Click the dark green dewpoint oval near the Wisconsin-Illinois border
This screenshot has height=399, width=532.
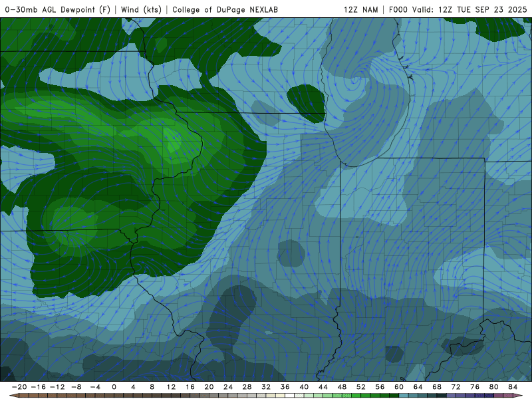pos(306,104)
